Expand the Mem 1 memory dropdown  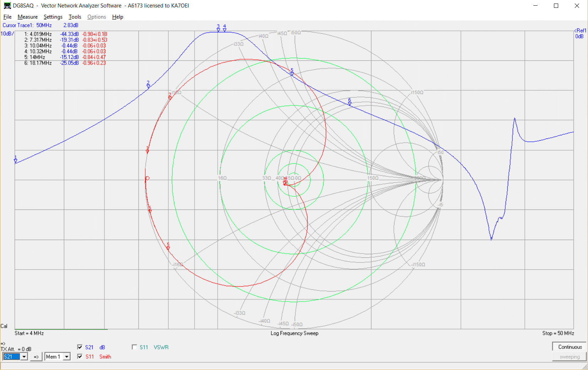[66, 357]
